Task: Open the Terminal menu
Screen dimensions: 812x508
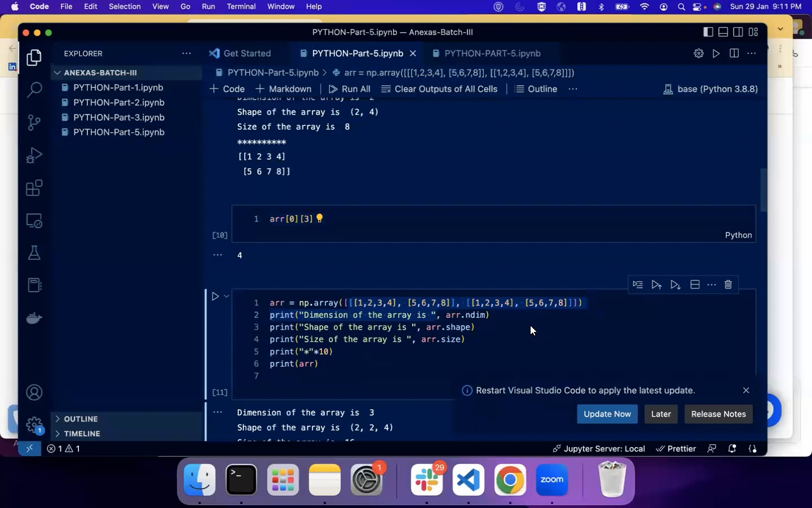Action: tap(241, 7)
